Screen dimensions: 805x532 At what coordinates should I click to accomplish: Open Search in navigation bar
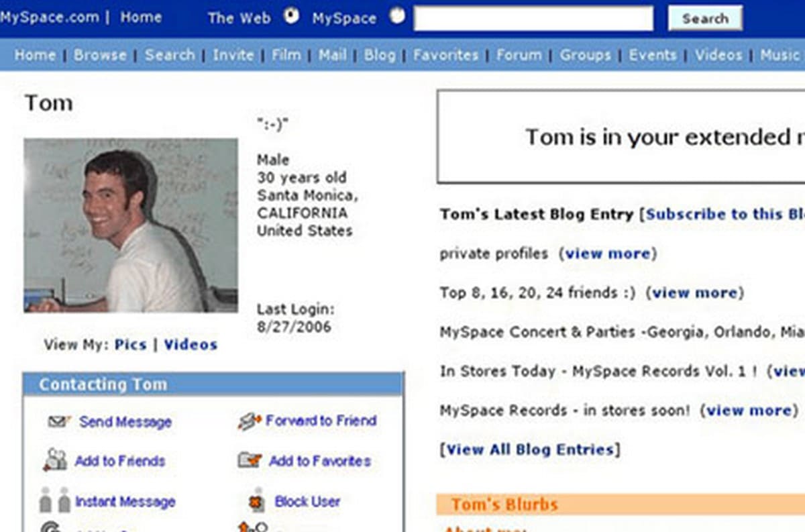point(170,55)
